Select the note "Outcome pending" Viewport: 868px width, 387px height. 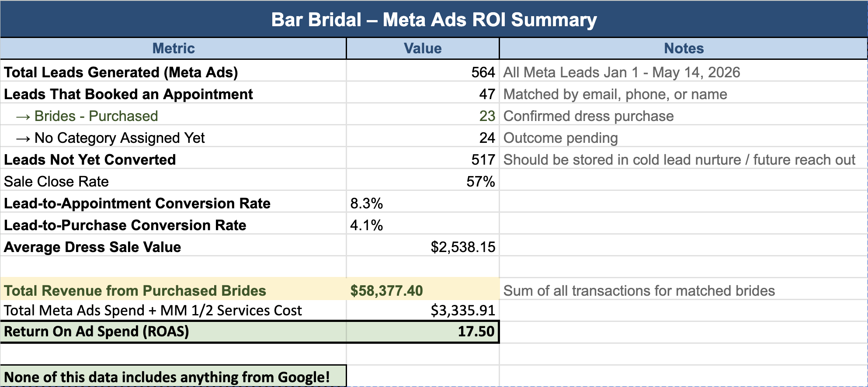pos(684,136)
